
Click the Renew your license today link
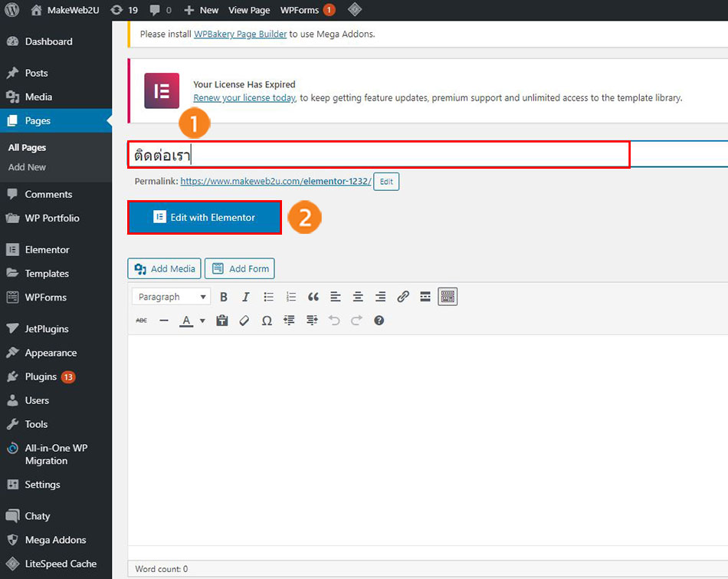[244, 98]
